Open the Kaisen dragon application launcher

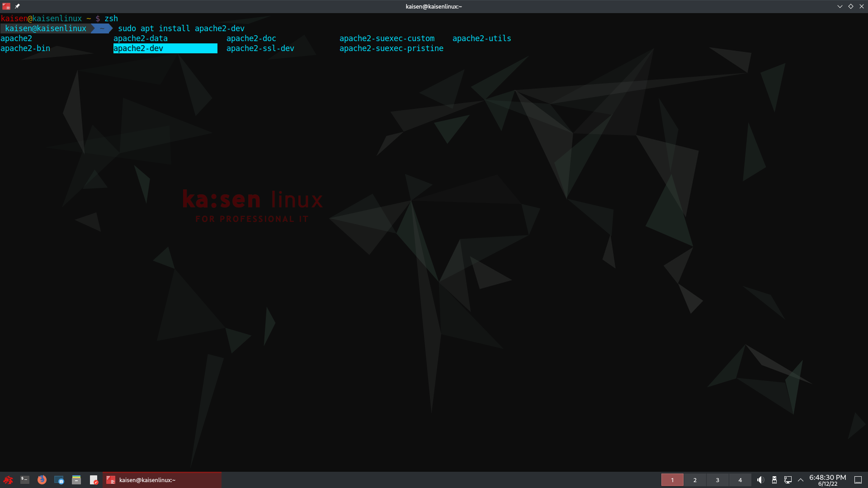pos(8,480)
